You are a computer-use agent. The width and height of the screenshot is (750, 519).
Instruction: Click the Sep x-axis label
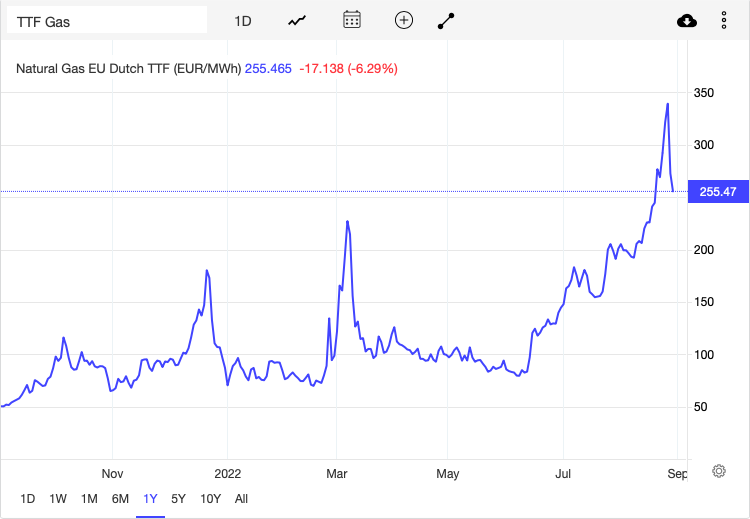point(677,474)
